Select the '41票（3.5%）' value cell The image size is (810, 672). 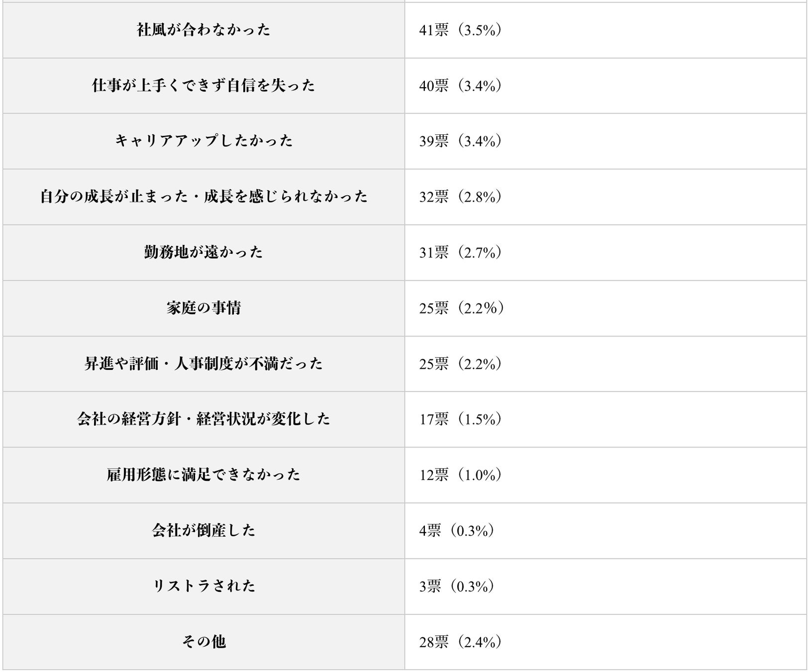point(460,30)
